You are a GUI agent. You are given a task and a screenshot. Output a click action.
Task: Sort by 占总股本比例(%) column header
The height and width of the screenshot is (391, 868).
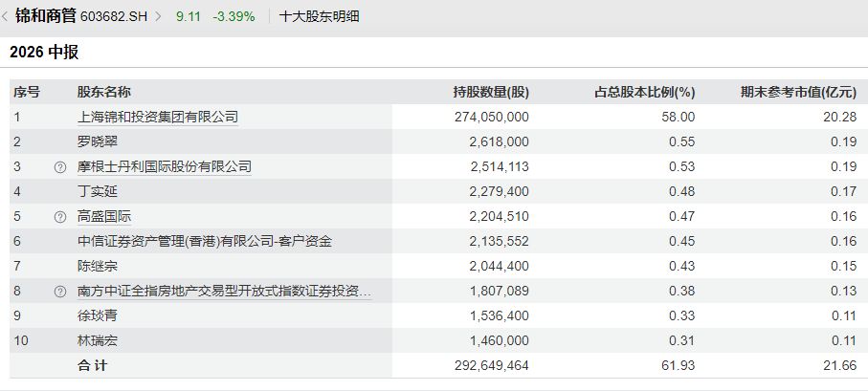tap(644, 93)
